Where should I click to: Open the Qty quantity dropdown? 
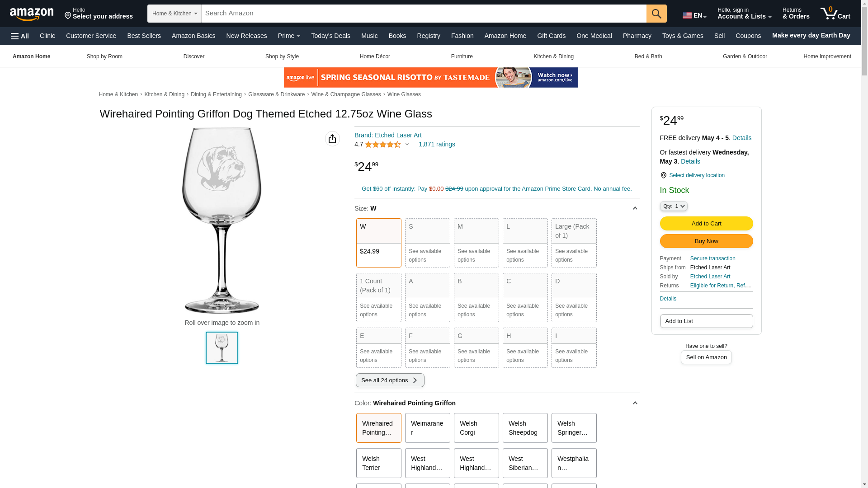pos(674,206)
